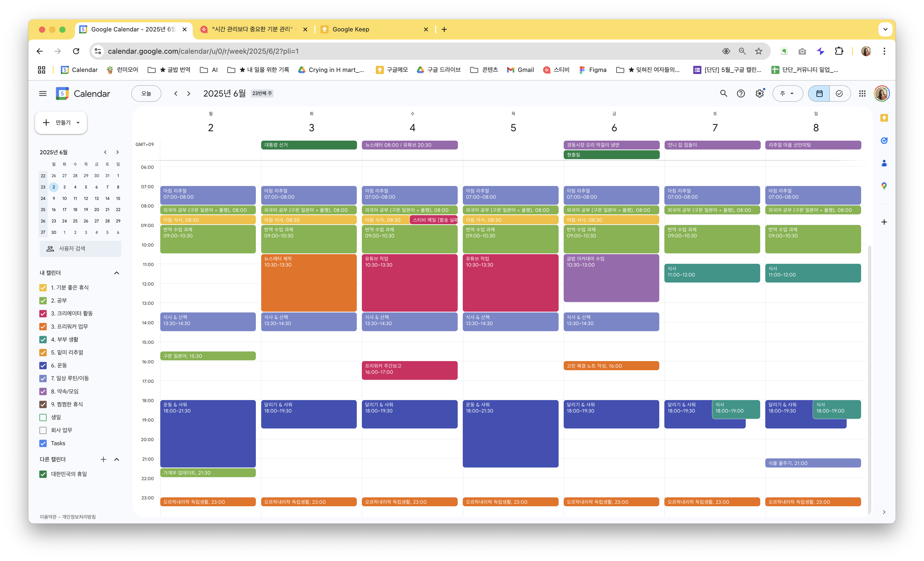
Task: Open the orange '뉴스레터 제작' event block
Action: (x=309, y=283)
